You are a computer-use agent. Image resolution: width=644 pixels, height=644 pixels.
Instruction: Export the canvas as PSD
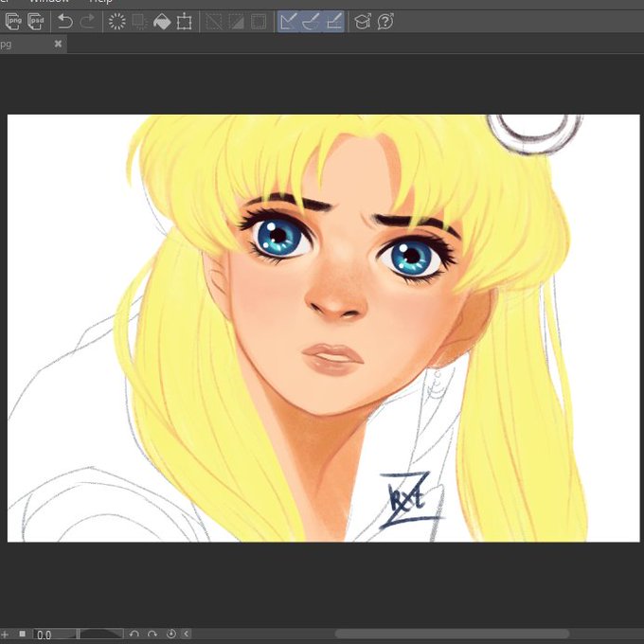click(36, 22)
